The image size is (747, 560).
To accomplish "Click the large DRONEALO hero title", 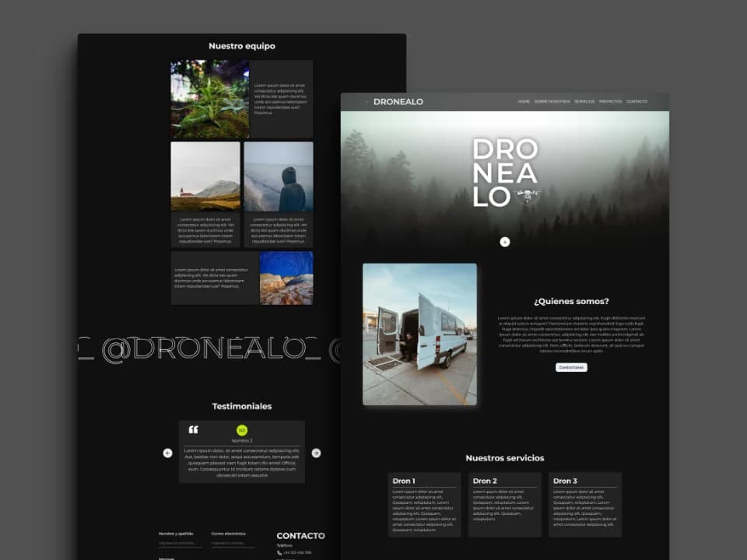I will coord(505,173).
